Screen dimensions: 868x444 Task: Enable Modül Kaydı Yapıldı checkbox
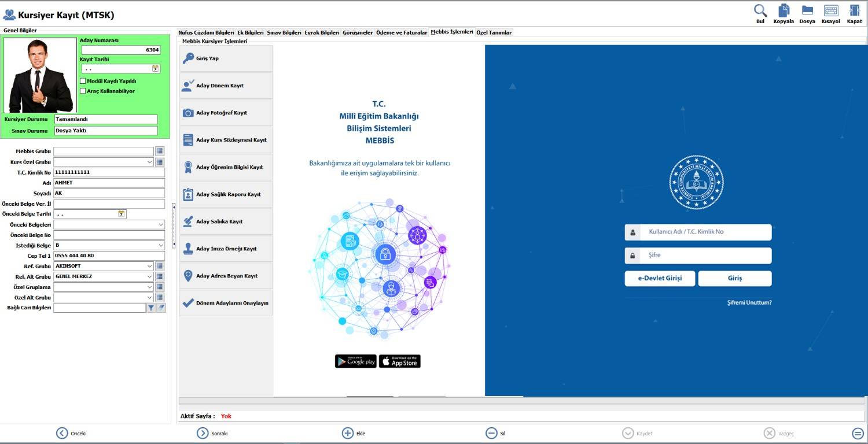pos(83,81)
